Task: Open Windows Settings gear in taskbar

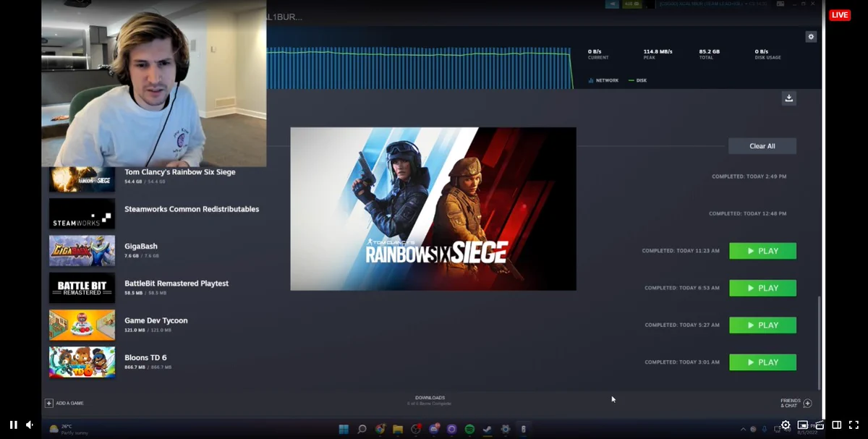Action: coord(506,429)
